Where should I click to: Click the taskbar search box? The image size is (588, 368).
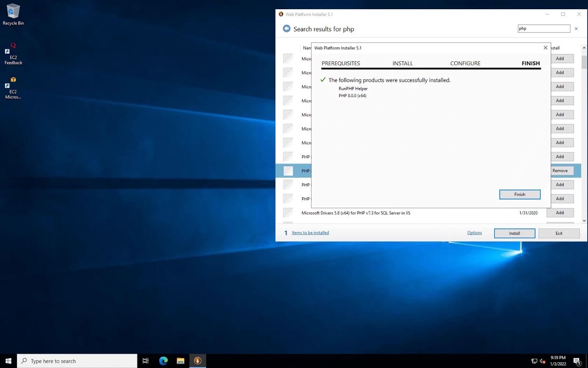point(77,361)
